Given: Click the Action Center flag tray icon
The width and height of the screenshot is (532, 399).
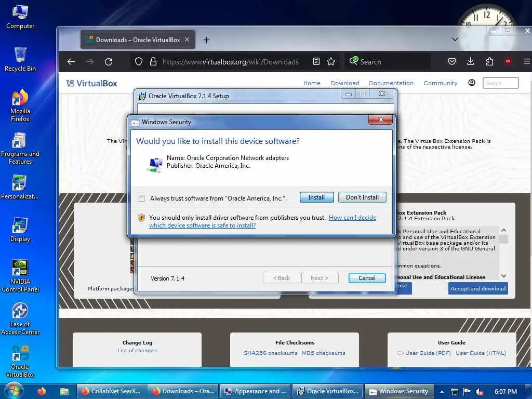Looking at the screenshot, I should (467, 392).
